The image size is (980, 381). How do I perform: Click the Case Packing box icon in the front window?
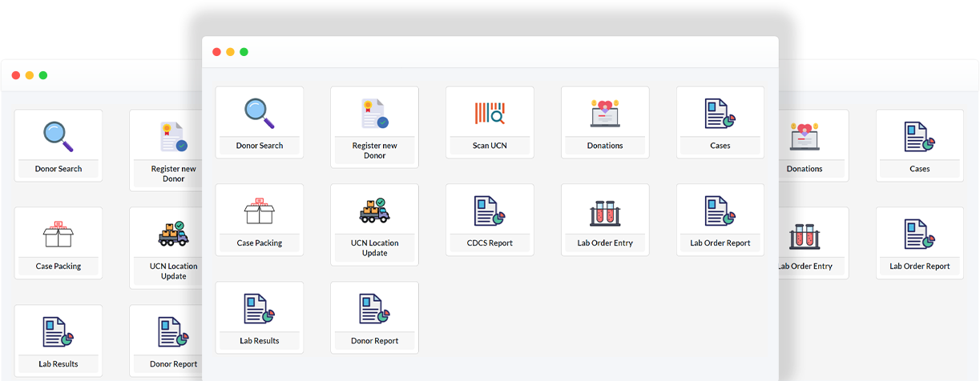(x=259, y=211)
